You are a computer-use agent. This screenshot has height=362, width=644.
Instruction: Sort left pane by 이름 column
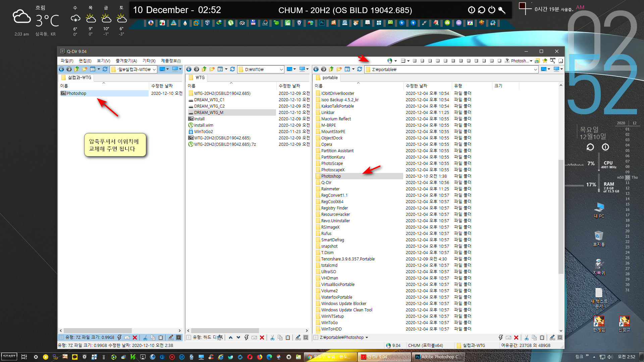(104, 86)
